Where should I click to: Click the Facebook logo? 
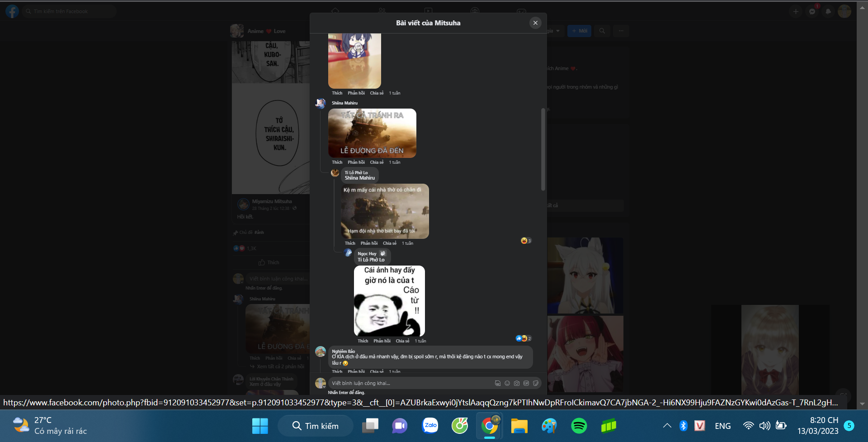[x=12, y=11]
